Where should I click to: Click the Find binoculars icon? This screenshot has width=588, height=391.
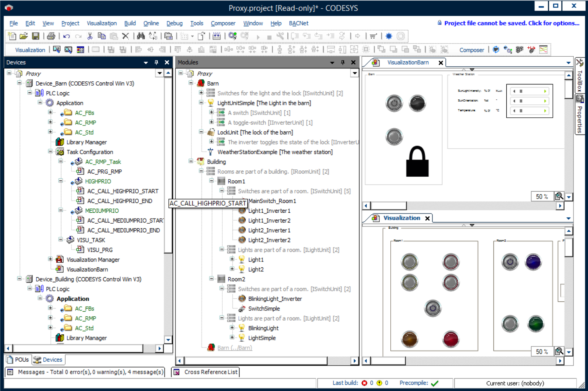141,36
